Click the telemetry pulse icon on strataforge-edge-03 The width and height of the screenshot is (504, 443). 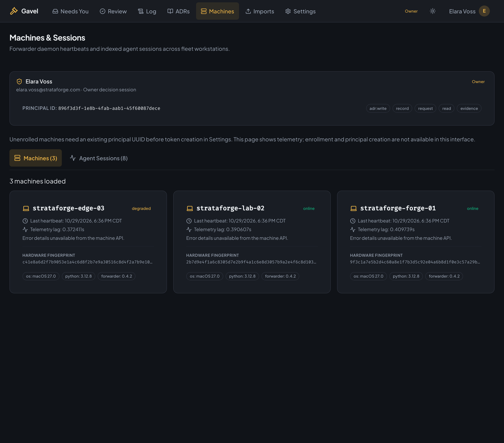tap(25, 230)
